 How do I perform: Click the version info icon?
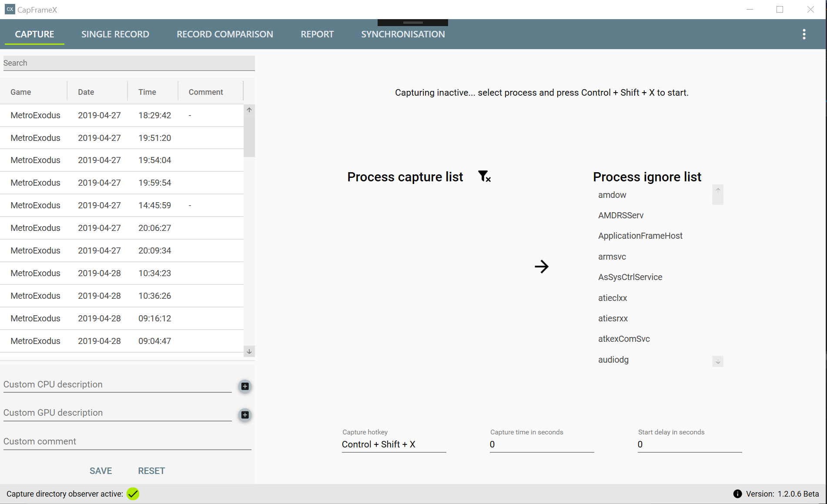(x=737, y=494)
